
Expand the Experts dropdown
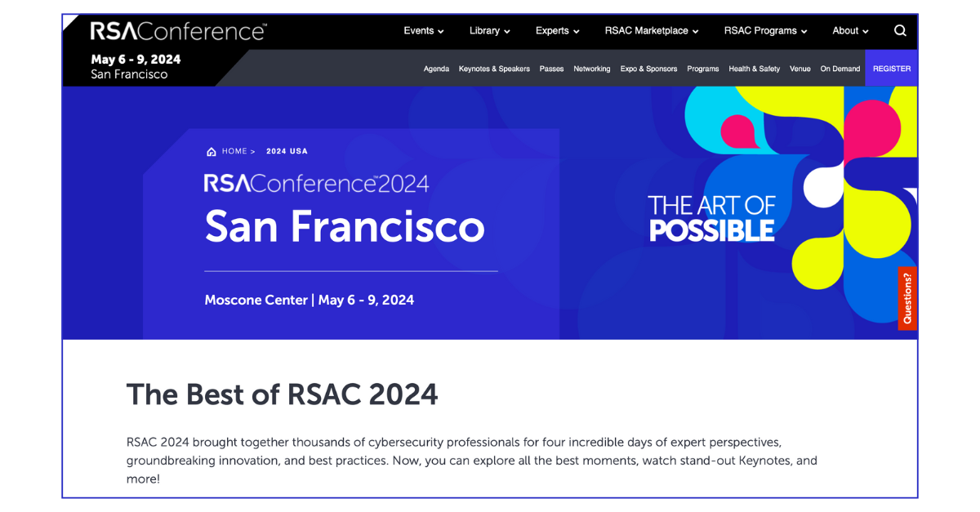tap(557, 30)
